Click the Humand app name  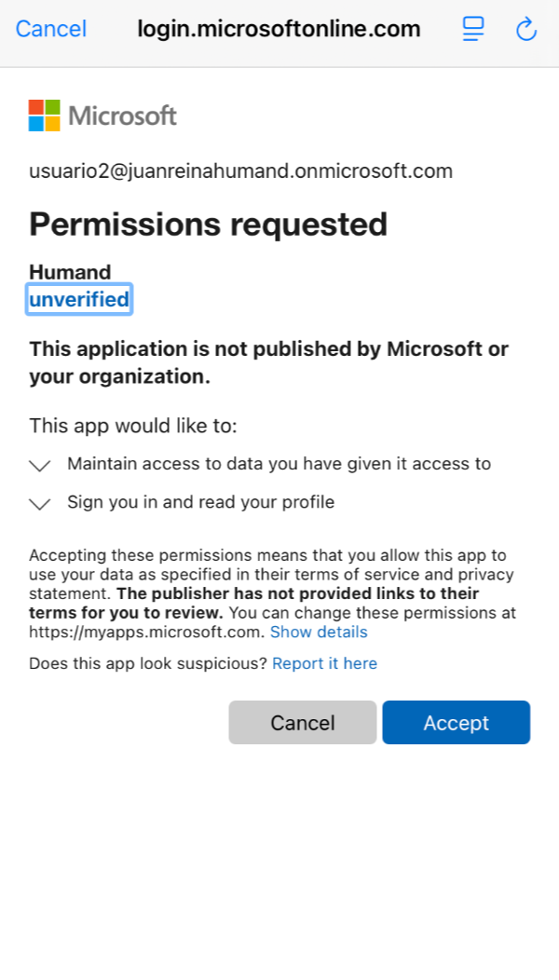coord(70,272)
